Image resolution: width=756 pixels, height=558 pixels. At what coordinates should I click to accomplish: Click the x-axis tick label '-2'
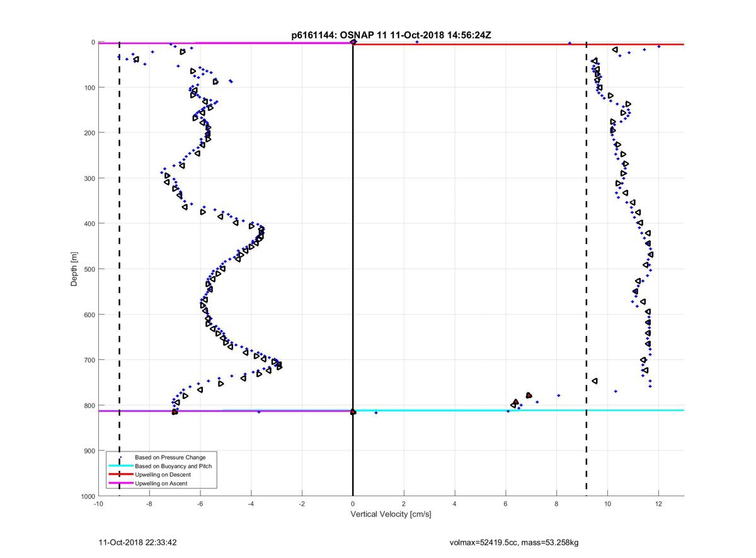click(302, 504)
